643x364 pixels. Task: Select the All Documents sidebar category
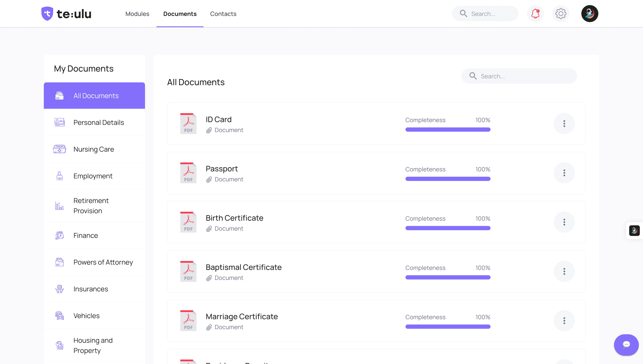[x=94, y=96]
